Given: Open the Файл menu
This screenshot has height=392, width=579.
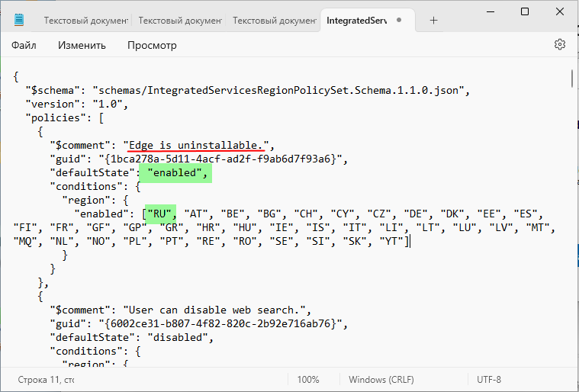Looking at the screenshot, I should click(24, 45).
